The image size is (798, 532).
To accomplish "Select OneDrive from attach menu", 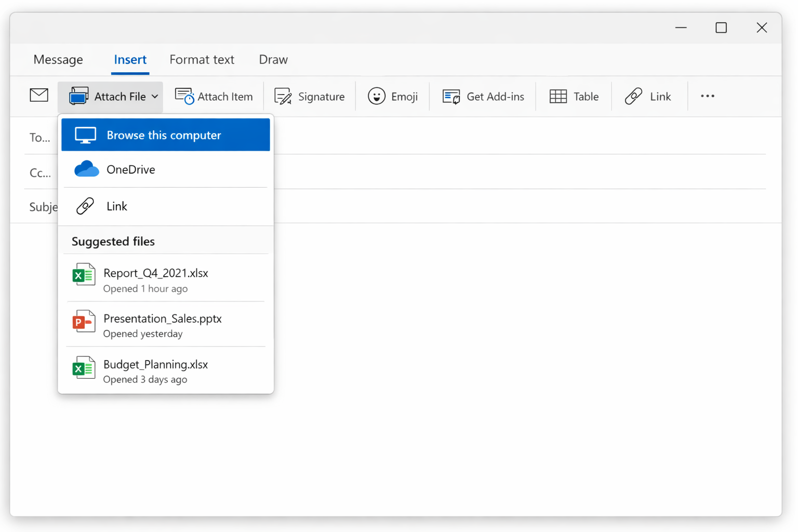I will (x=166, y=169).
